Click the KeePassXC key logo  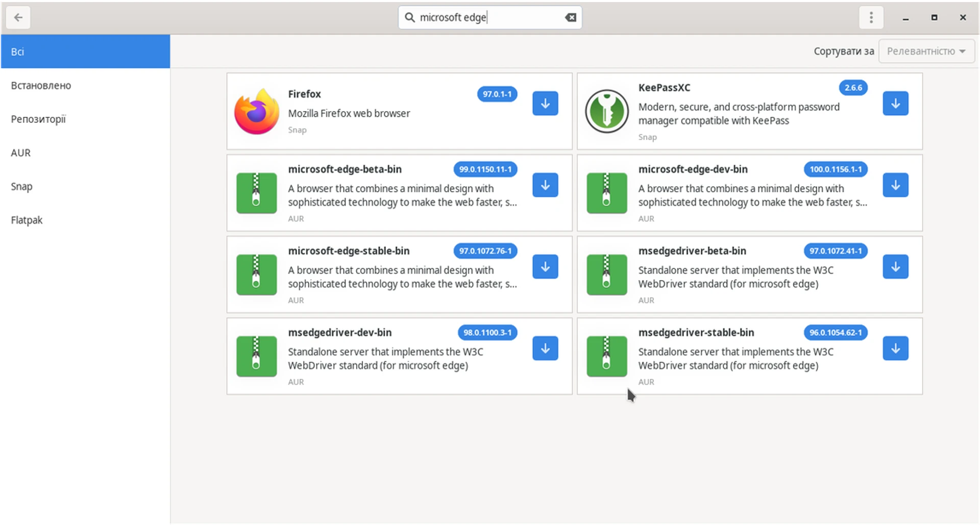(x=607, y=111)
